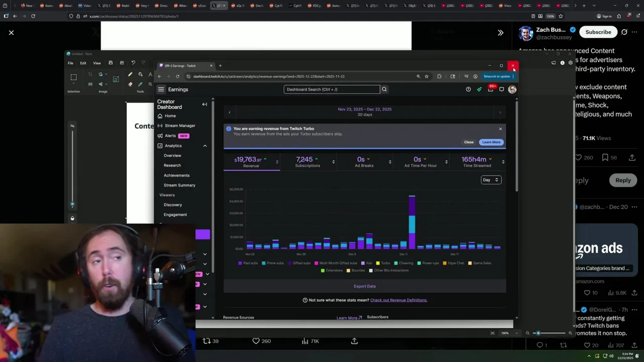The image size is (644, 362).
Task: Collapse the Creator Dashboard sidebar arrow
Action: (x=204, y=104)
